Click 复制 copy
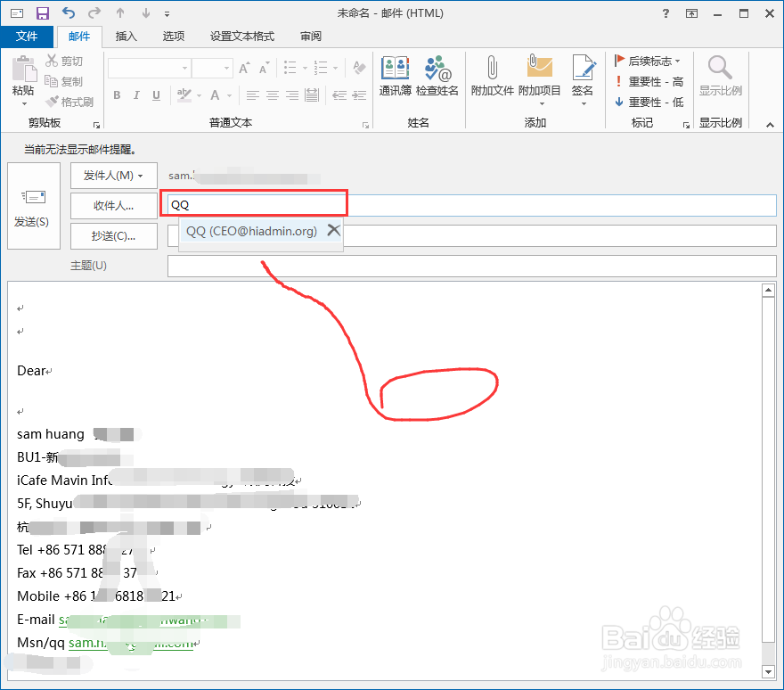Screen dimensions: 784x690 [64, 81]
